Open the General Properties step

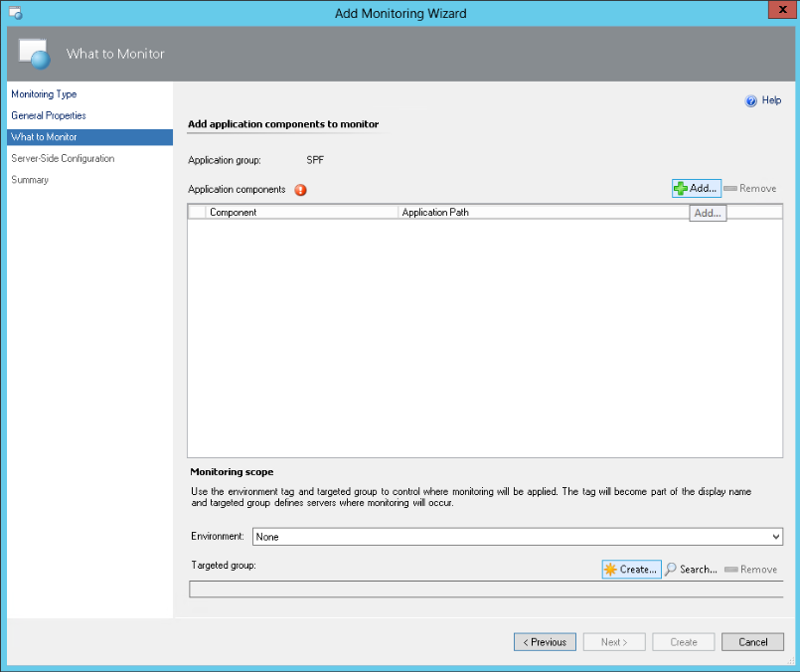(49, 116)
